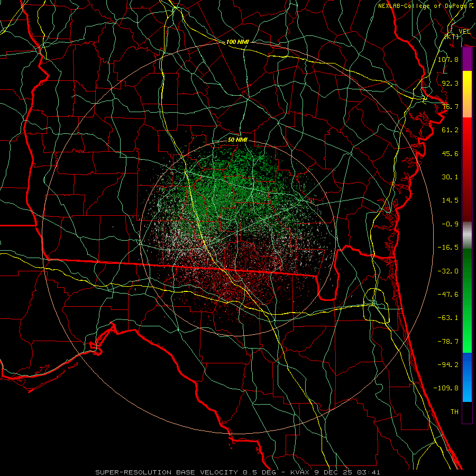Click the legend value 45.6
The width and height of the screenshot is (476, 476).
[450, 153]
